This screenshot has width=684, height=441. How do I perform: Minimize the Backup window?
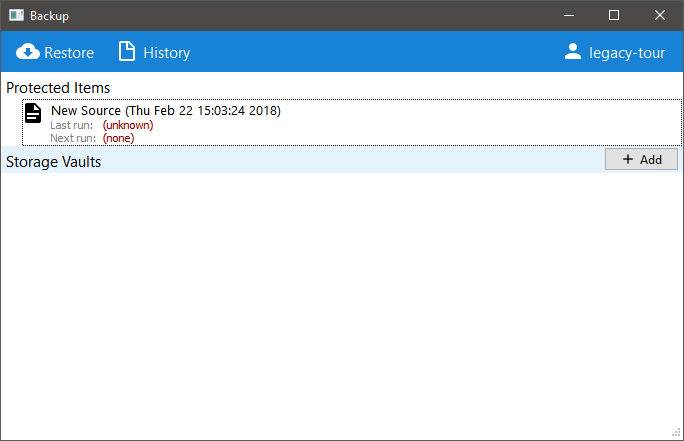coord(569,15)
